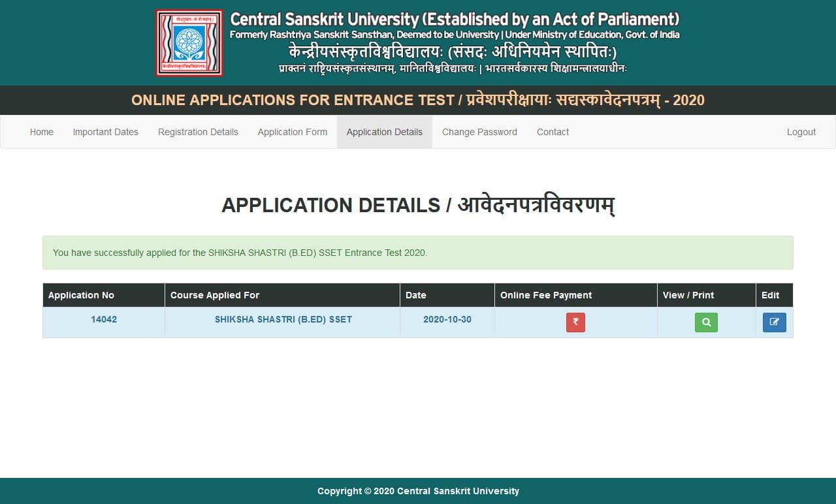Click the Application No column header
Image resolution: width=836 pixels, height=504 pixels.
[x=81, y=295]
